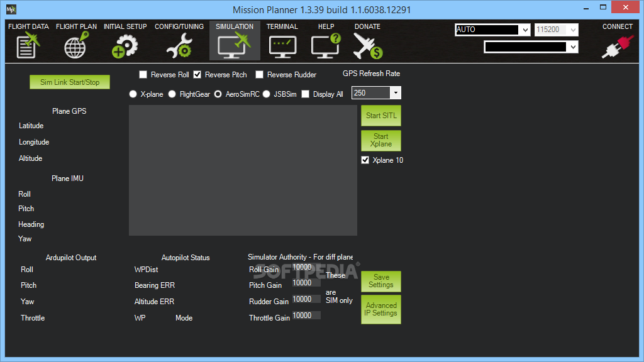Switch to the FLIGHT PLAN tab label
This screenshot has height=362, width=644.
coord(76,26)
